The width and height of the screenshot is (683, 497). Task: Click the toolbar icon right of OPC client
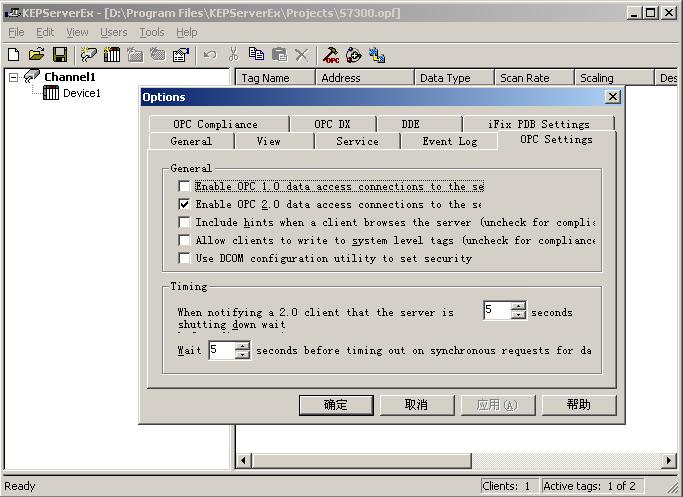[354, 55]
